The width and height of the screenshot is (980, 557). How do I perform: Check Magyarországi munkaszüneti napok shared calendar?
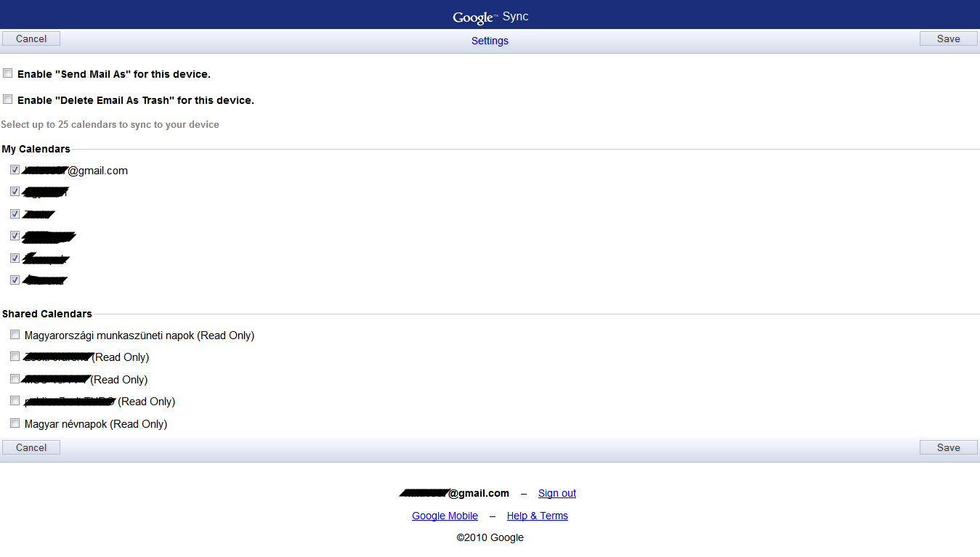coord(15,335)
